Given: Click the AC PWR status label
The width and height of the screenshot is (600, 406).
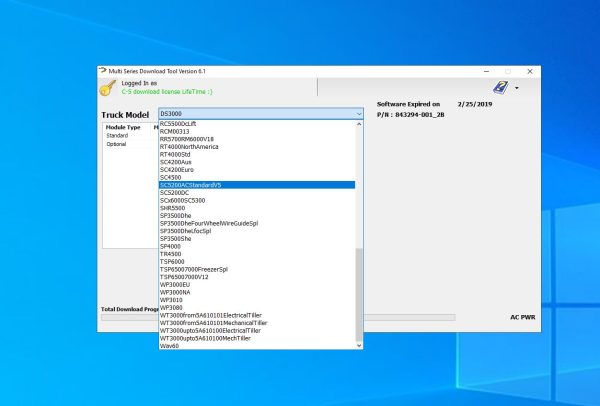Looking at the screenshot, I should pos(523,317).
